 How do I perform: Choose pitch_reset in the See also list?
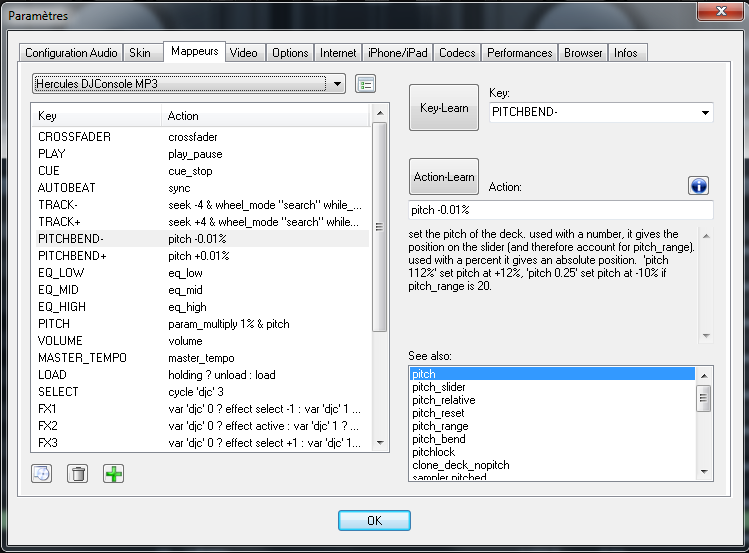[438, 413]
